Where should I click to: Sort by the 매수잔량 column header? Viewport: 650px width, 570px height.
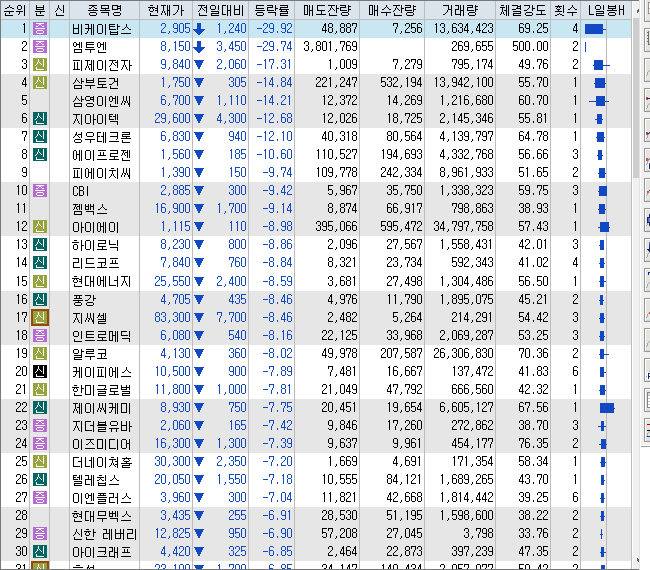pos(392,10)
